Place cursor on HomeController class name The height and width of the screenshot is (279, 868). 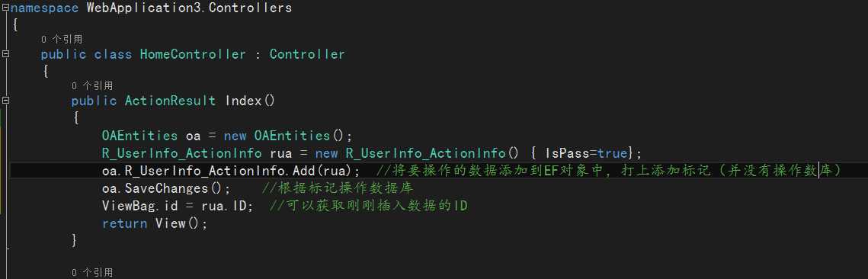pyautogui.click(x=193, y=54)
